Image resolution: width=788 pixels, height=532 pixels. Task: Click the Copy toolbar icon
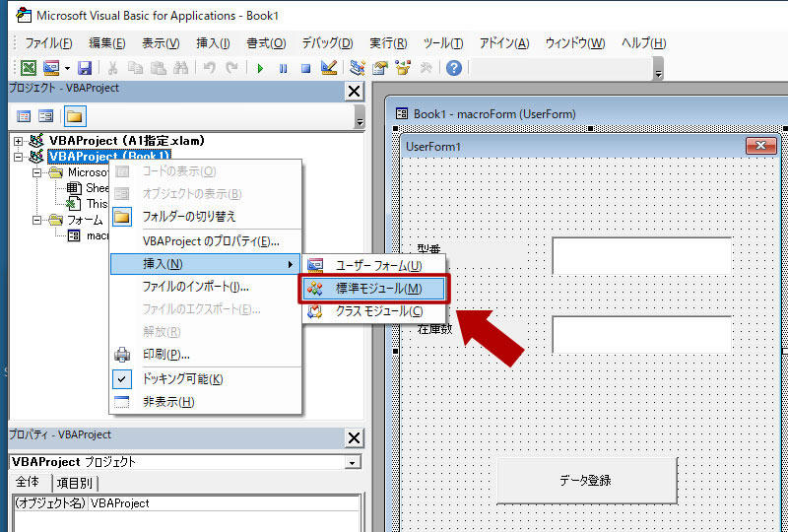tap(135, 68)
